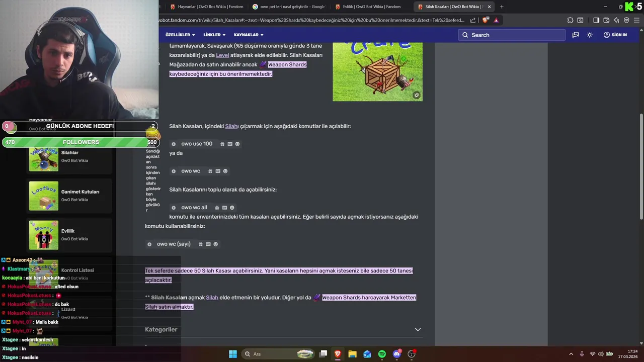The width and height of the screenshot is (644, 362).
Task: Expand the ÖZELLİKLER dropdown menu
Action: click(x=180, y=35)
